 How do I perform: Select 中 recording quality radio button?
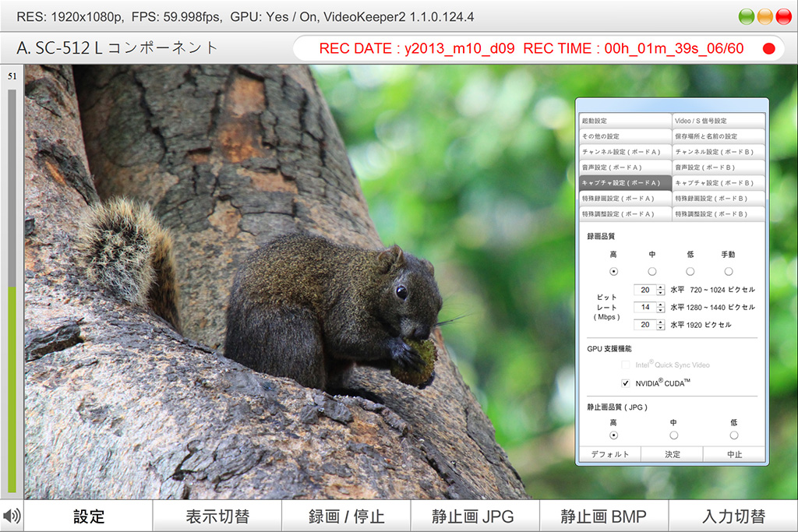tap(652, 272)
